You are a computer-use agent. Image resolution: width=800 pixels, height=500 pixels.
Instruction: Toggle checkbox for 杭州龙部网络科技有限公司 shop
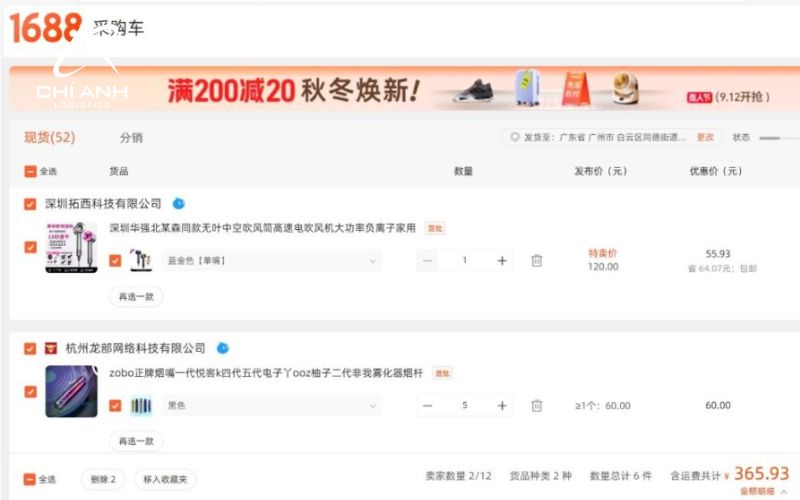tap(30, 348)
